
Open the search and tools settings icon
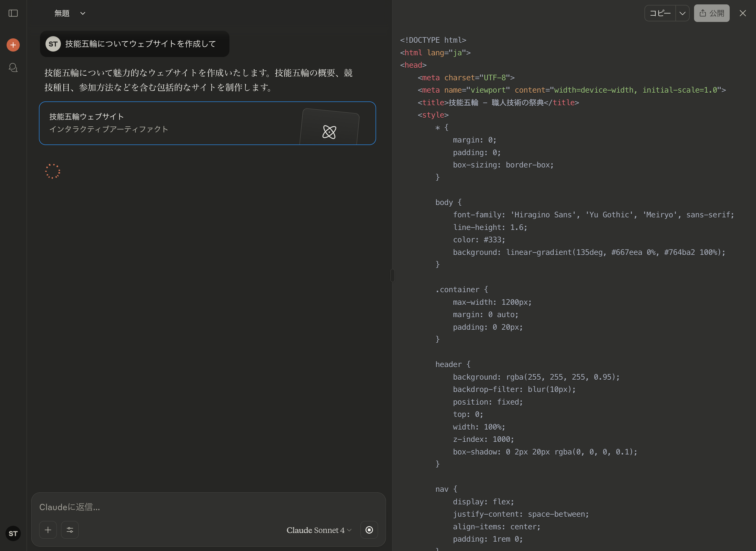tap(70, 530)
